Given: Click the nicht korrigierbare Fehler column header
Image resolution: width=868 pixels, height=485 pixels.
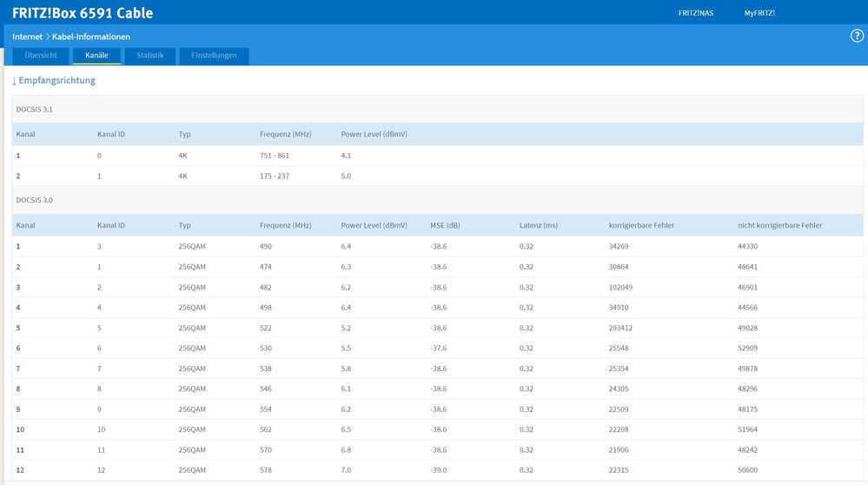Looking at the screenshot, I should coord(779,225).
